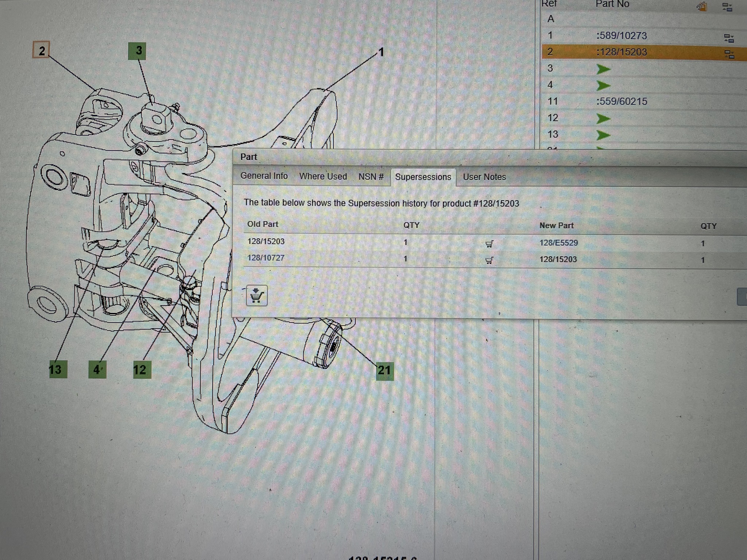Click the green arrow for ref 12
The image size is (747, 560).
[603, 118]
